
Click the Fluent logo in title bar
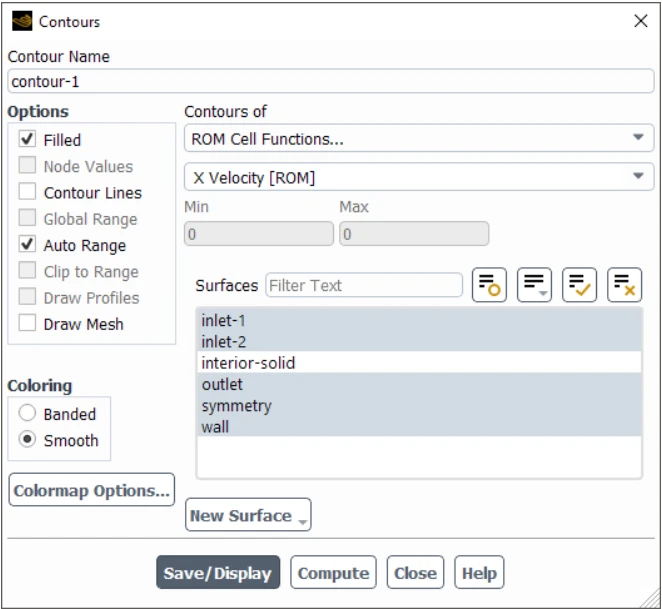click(x=22, y=20)
